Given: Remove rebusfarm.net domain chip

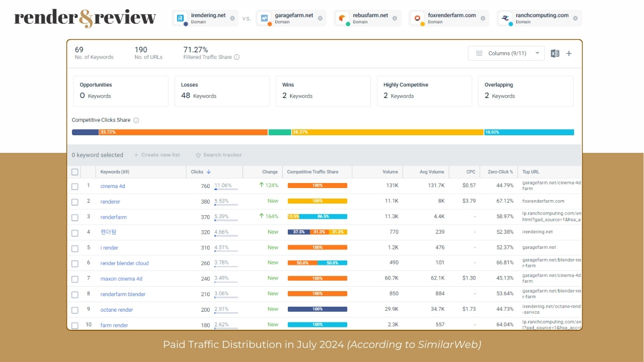Looking at the screenshot, I should click(395, 18).
